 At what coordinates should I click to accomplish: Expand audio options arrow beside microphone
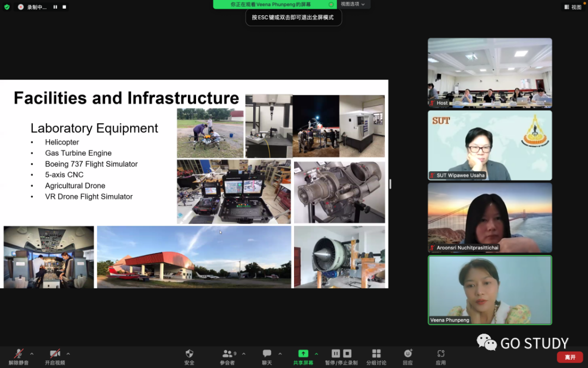tap(32, 354)
